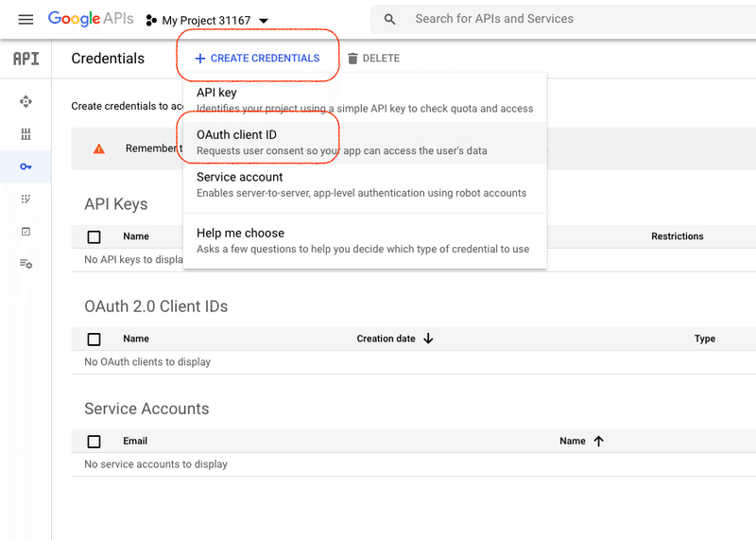Sort service accounts by Name arrow
Screen dimensions: 756x540
pyautogui.click(x=598, y=441)
